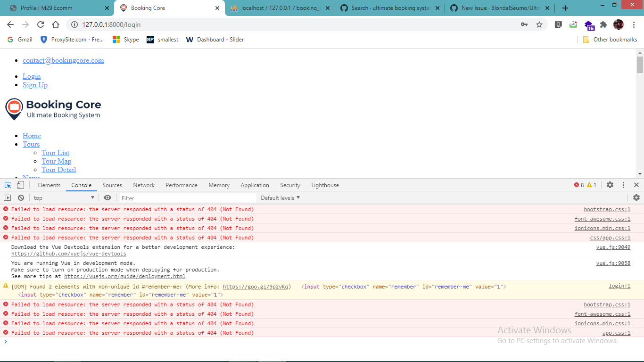Screen dimensions: 644x362
Task: Open the console settings gear
Action: pos(636,198)
